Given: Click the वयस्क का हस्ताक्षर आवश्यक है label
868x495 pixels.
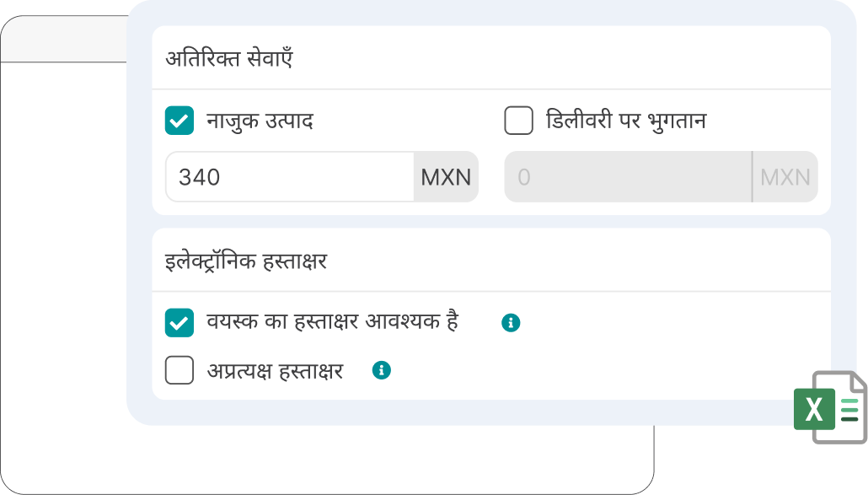Looking at the screenshot, I should [332, 322].
